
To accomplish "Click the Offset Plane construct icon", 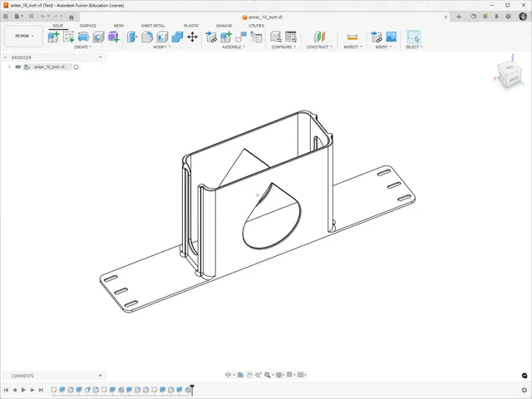I will tap(319, 37).
